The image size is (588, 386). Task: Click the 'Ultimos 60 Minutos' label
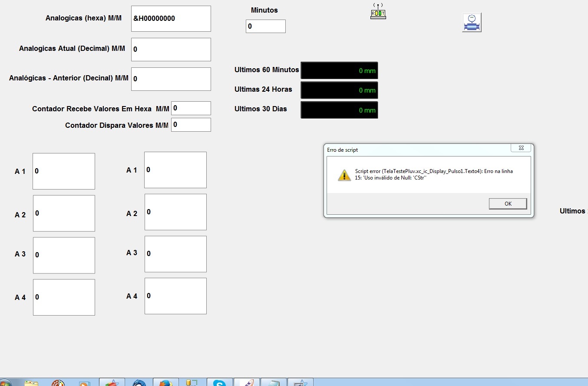pos(267,70)
